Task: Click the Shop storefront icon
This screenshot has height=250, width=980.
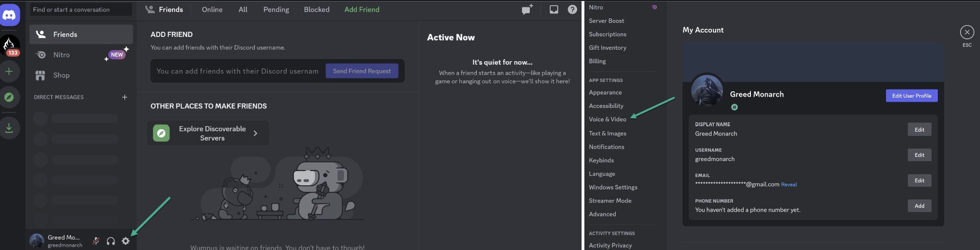Action: [40, 75]
